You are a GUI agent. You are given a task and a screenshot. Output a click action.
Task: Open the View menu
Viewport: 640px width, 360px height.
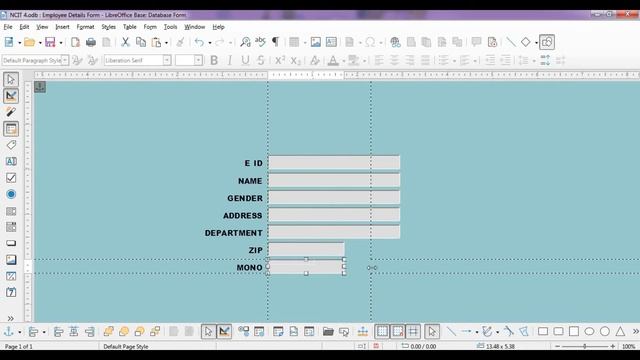[42, 27]
